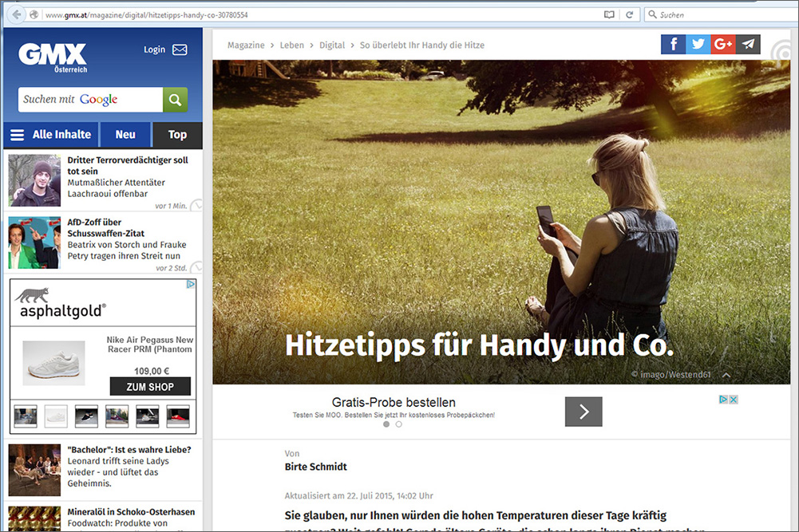Switch to the Top tab
Image resolution: width=799 pixels, height=532 pixels.
177,135
